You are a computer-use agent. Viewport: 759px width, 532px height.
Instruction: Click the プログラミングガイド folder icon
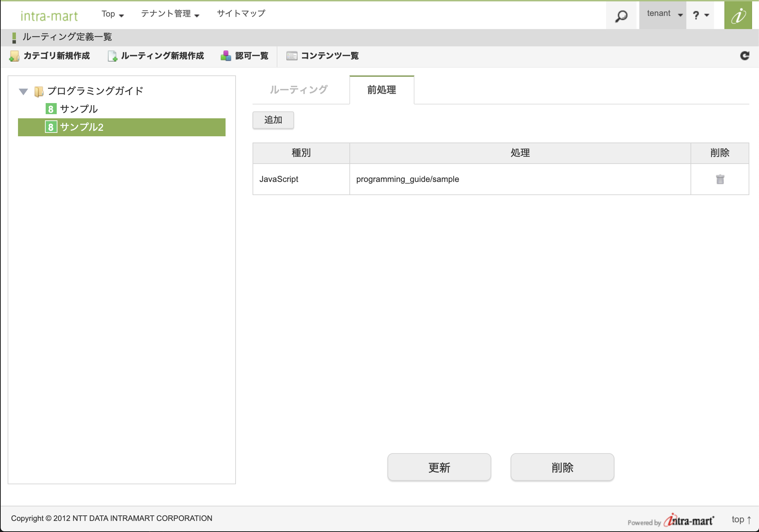coord(39,92)
